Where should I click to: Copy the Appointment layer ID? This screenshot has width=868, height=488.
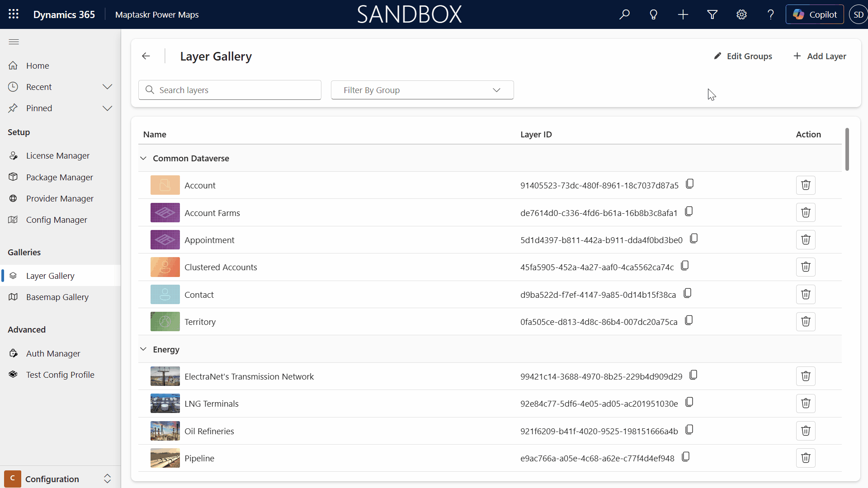click(x=694, y=239)
